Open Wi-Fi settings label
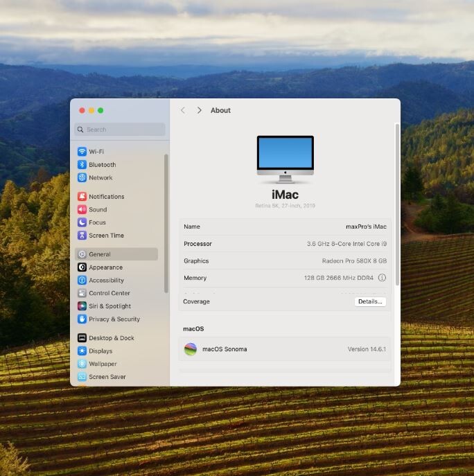This screenshot has height=476, width=474. coord(96,152)
